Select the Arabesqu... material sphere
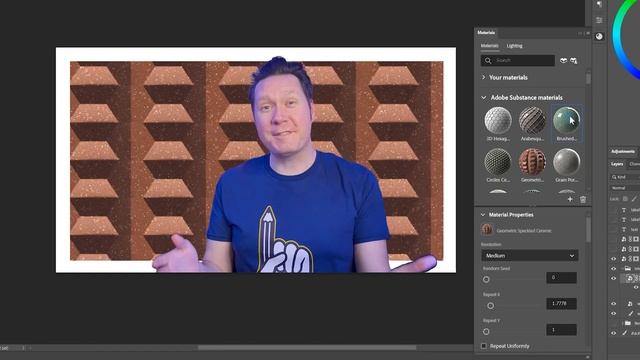This screenshot has width=640, height=360. (x=532, y=120)
